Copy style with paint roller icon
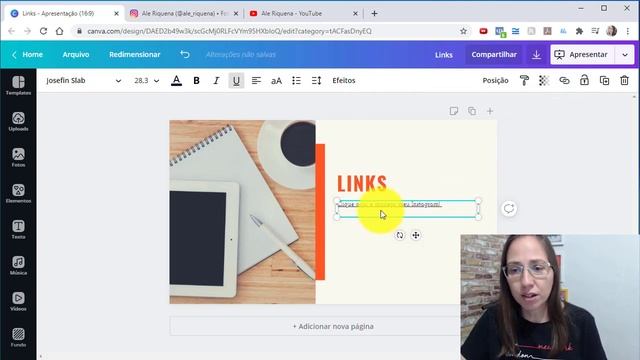 coord(524,80)
